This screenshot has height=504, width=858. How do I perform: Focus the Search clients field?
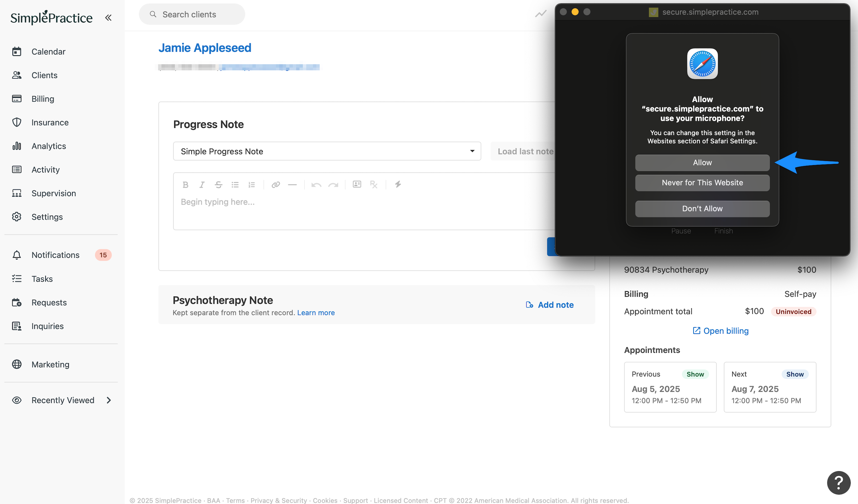[x=192, y=14]
